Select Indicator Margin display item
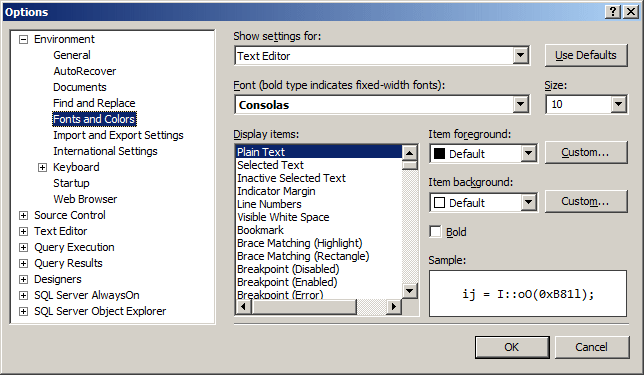Screen dimensions: 644x375 pyautogui.click(x=319, y=191)
